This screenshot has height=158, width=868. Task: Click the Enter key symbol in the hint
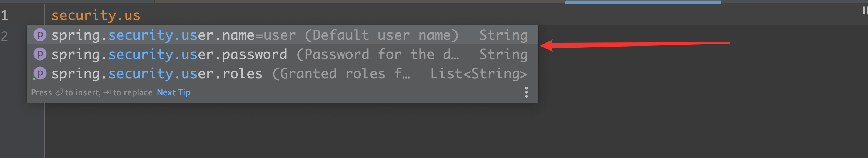tap(59, 92)
